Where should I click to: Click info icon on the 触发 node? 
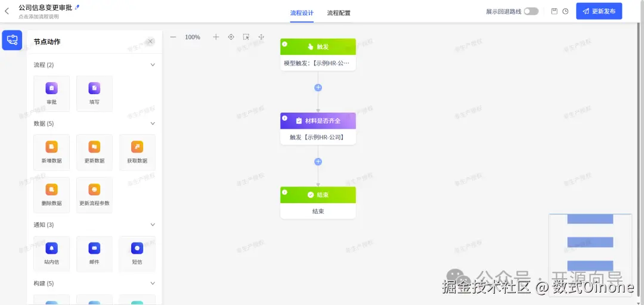(284, 44)
